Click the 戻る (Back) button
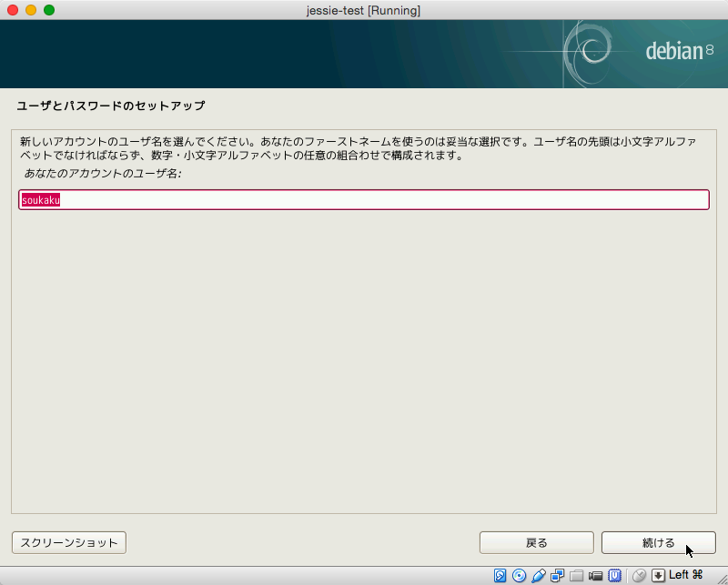The width and height of the screenshot is (728, 585). tap(537, 543)
